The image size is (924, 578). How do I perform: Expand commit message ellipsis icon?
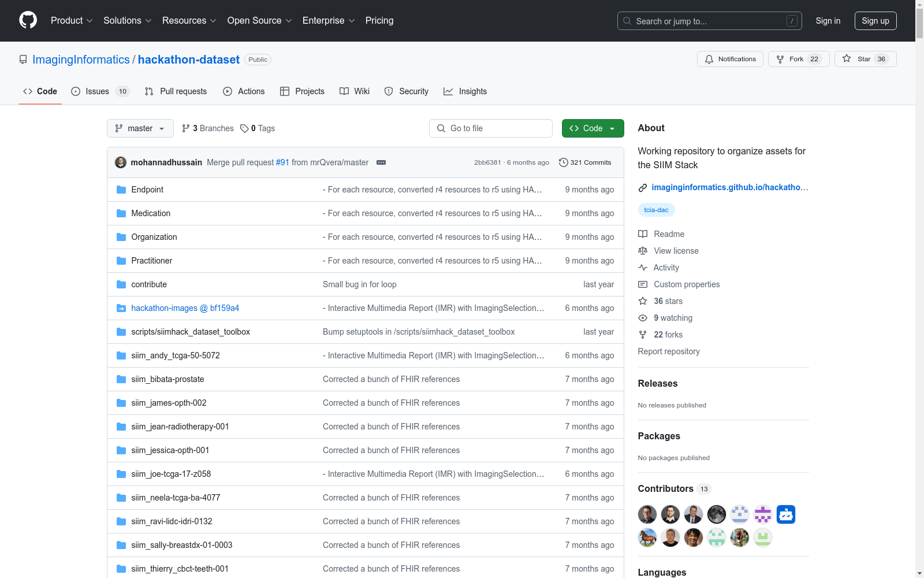[x=381, y=162]
